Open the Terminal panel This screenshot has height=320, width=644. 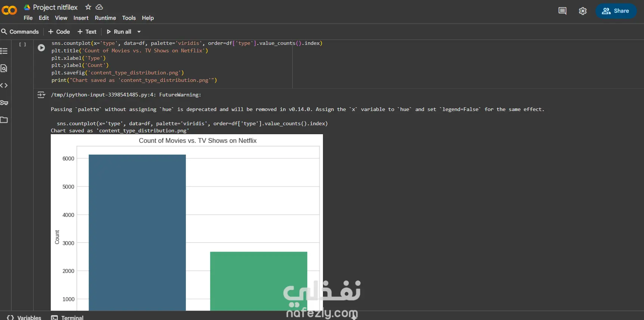pos(68,317)
